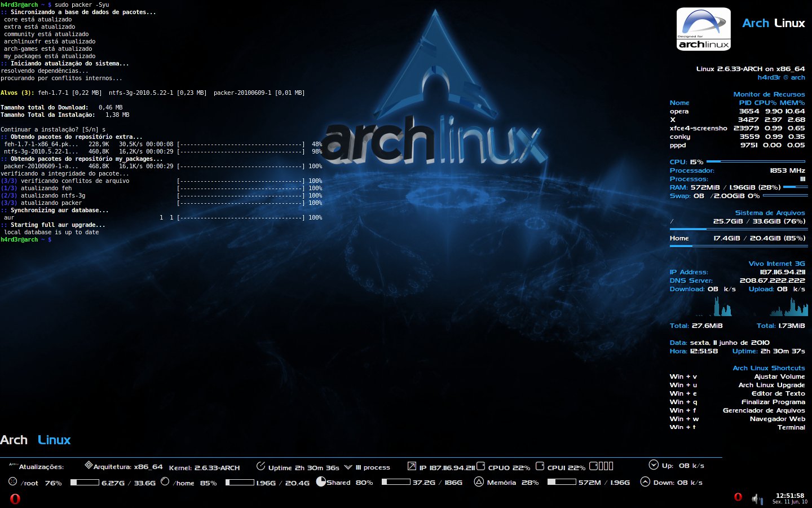Click the /home ring icon
Image resolution: width=812 pixels, height=508 pixels.
(x=165, y=481)
